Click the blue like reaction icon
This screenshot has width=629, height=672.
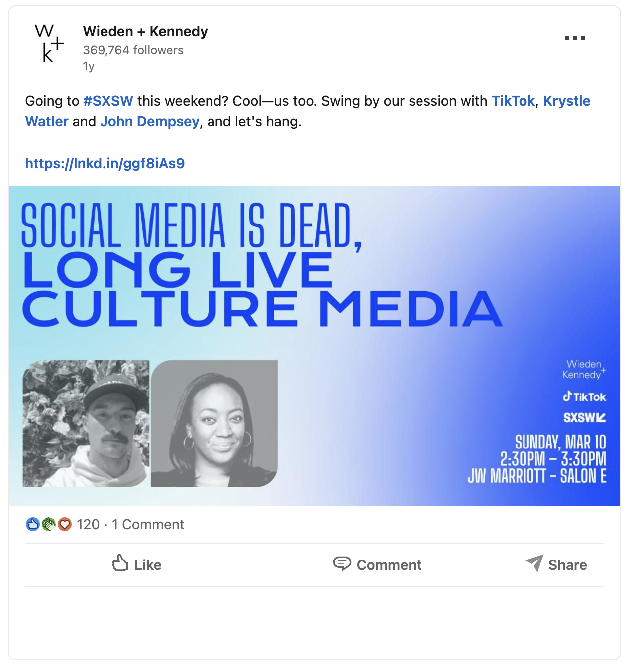click(x=32, y=524)
